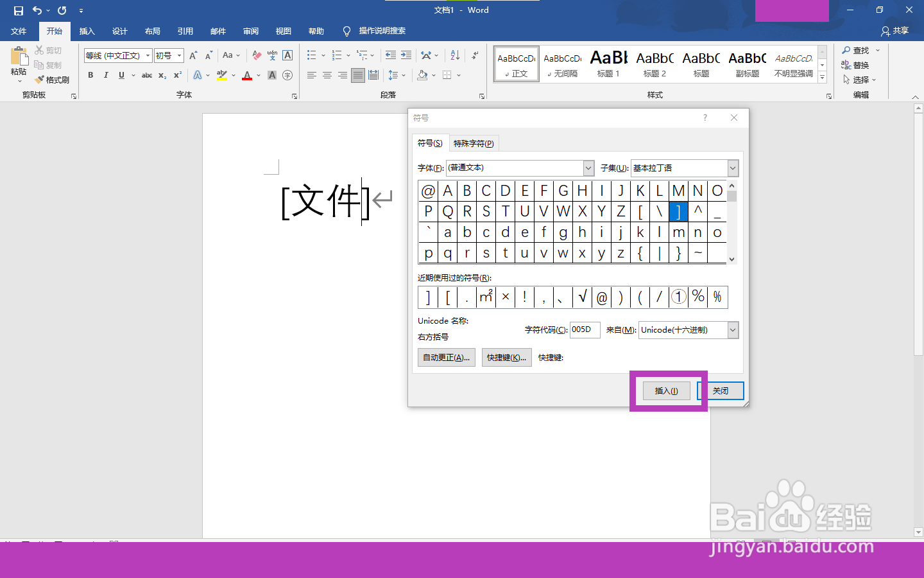Screen dimensions: 924x578
Task: Decrease paragraph indent
Action: pos(391,56)
